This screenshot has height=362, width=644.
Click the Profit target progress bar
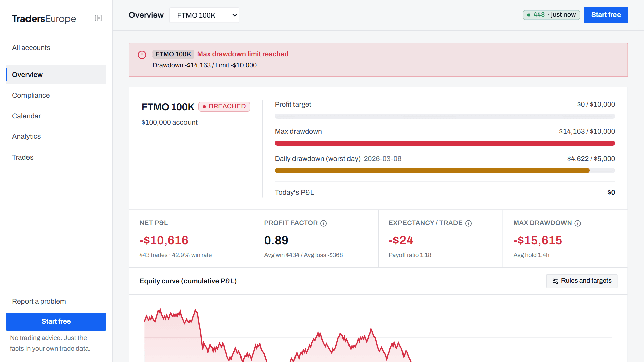[445, 116]
